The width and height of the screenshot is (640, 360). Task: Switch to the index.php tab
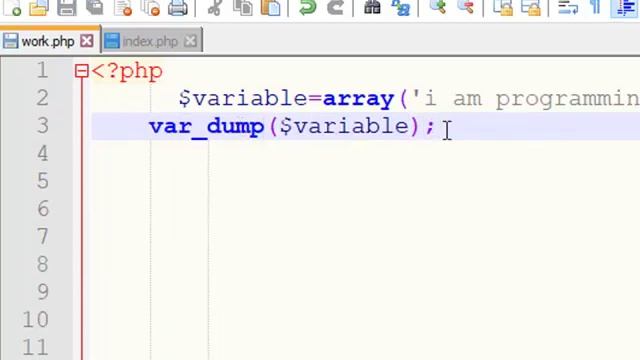(x=150, y=41)
